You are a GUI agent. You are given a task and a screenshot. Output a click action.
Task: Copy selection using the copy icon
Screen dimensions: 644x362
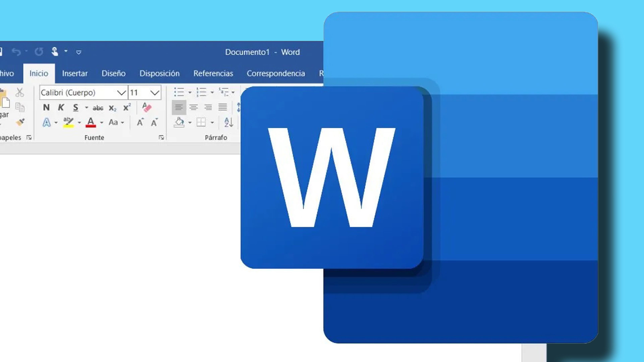[20, 107]
